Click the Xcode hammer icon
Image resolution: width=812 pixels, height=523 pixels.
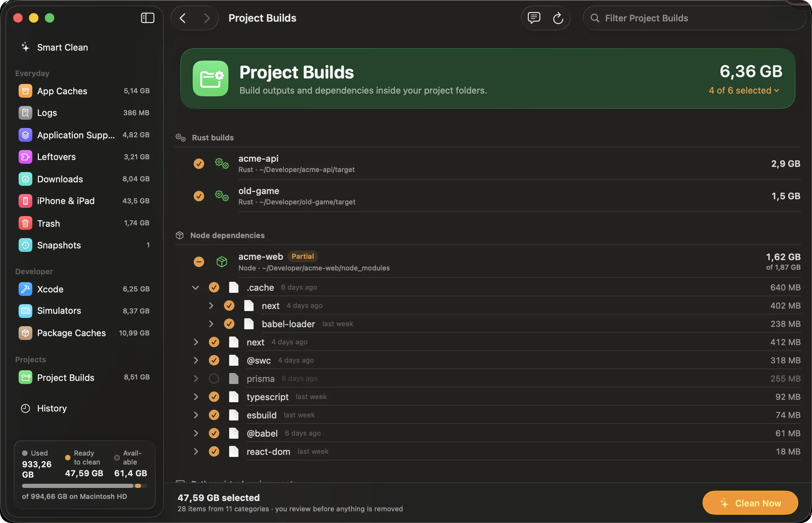[25, 289]
